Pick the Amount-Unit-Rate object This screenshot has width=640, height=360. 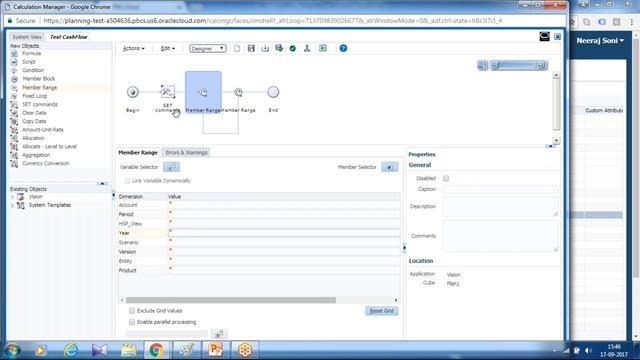tap(42, 130)
